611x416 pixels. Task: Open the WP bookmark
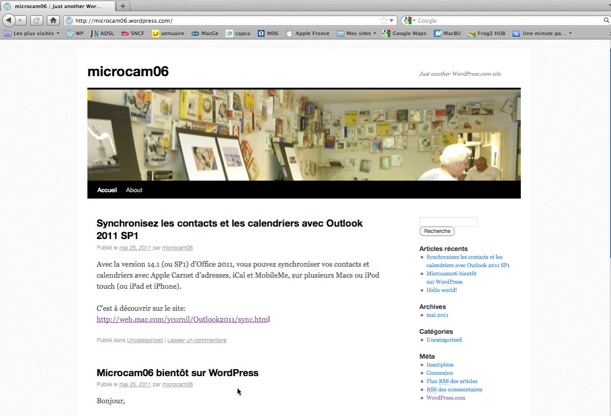[x=75, y=33]
